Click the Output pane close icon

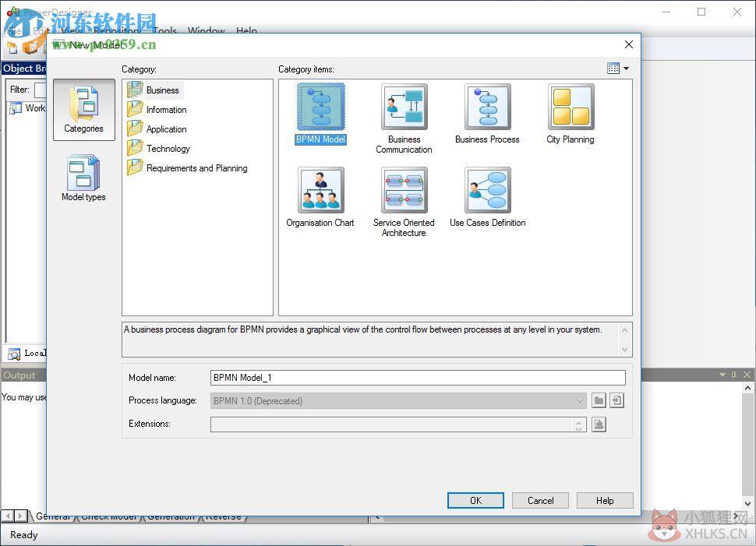coord(747,375)
